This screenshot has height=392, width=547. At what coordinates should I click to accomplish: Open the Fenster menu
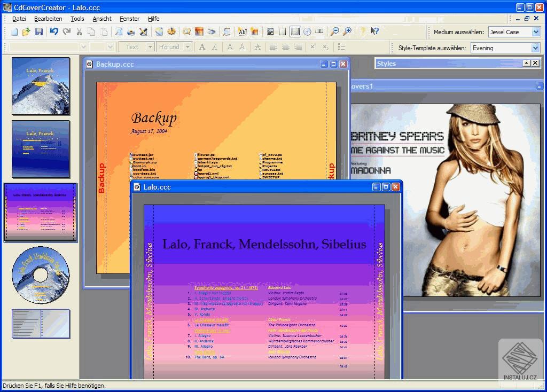coord(129,19)
